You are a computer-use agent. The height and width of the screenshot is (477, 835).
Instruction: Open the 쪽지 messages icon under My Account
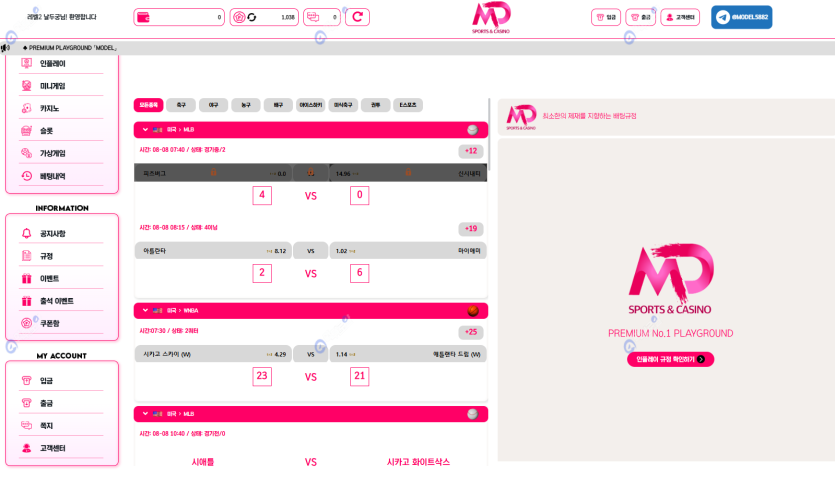(x=27, y=425)
